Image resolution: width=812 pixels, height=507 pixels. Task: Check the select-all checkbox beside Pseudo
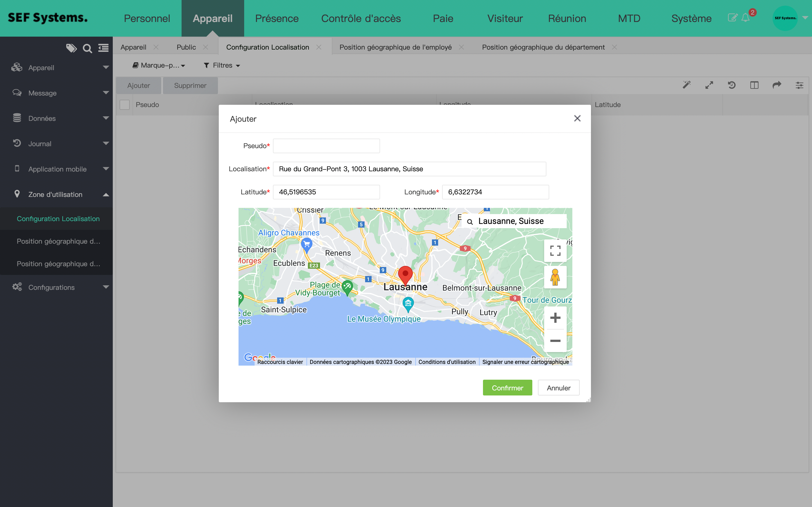pyautogui.click(x=125, y=104)
